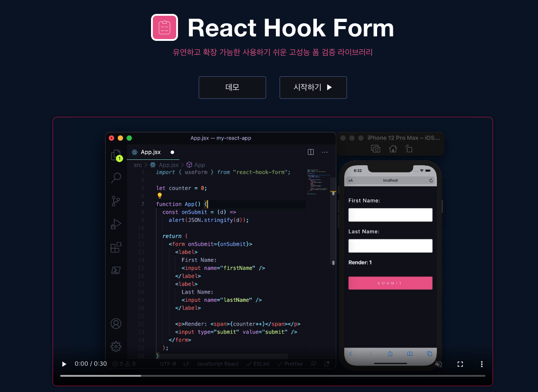Viewport: 538px width, 392px height.
Task: Take a simulator screenshot with camera icon
Action: click(376, 149)
